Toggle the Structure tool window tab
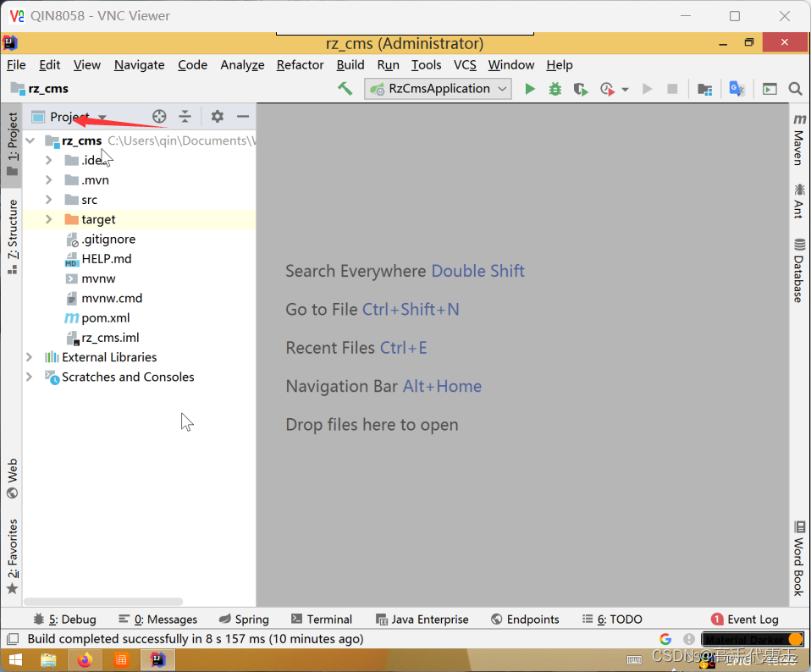This screenshot has height=672, width=811. pos(12,237)
